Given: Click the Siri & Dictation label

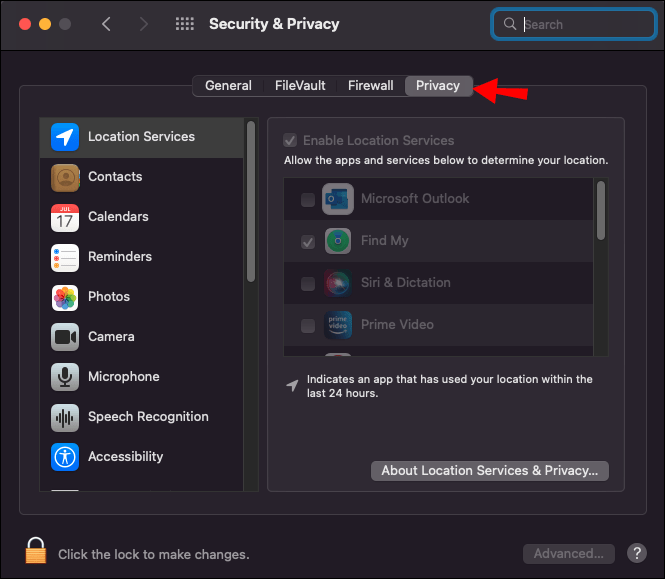Looking at the screenshot, I should [x=405, y=283].
